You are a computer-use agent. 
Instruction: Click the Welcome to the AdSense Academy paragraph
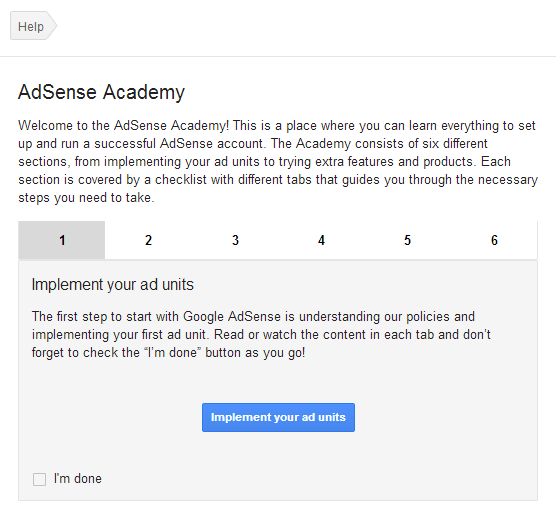pos(278,162)
